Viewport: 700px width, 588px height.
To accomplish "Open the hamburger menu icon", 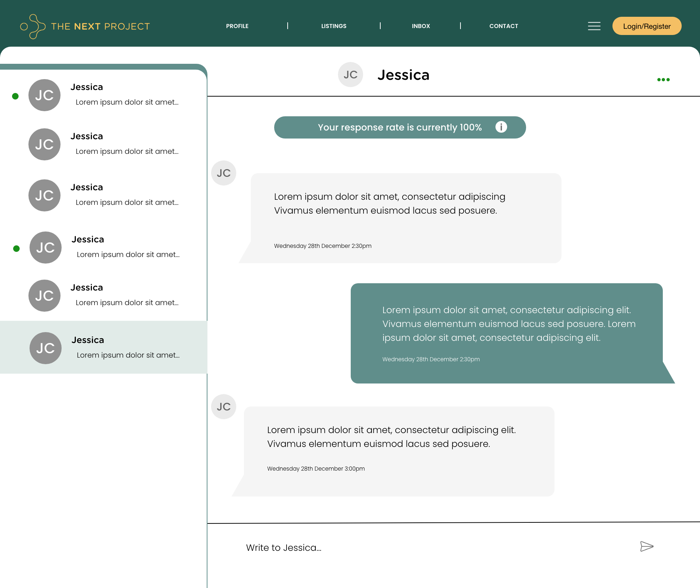I will [594, 26].
